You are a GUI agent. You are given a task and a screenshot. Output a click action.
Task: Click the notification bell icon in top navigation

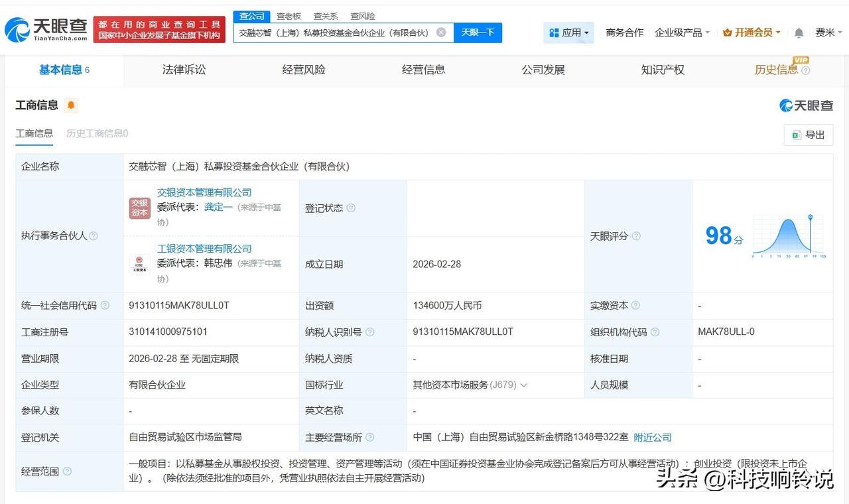(797, 32)
